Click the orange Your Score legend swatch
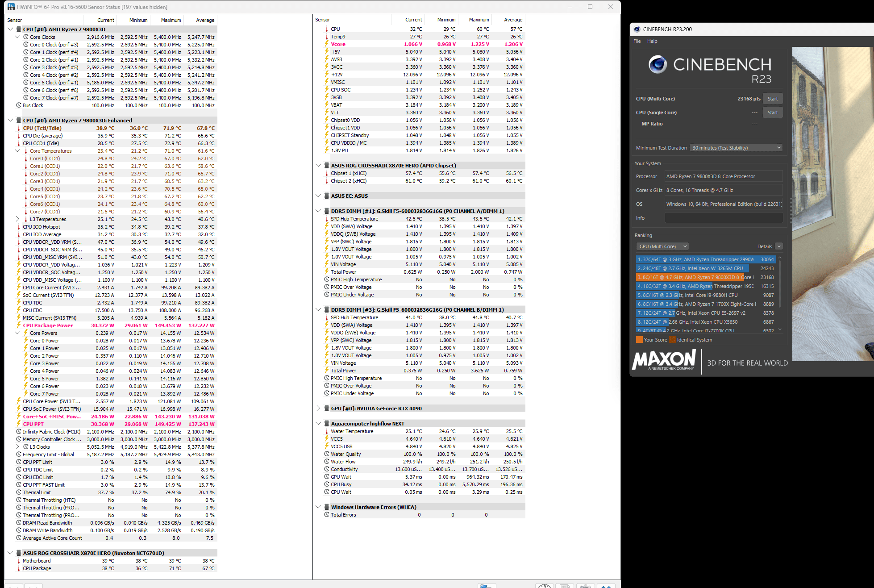This screenshot has height=588, width=874. click(x=639, y=340)
